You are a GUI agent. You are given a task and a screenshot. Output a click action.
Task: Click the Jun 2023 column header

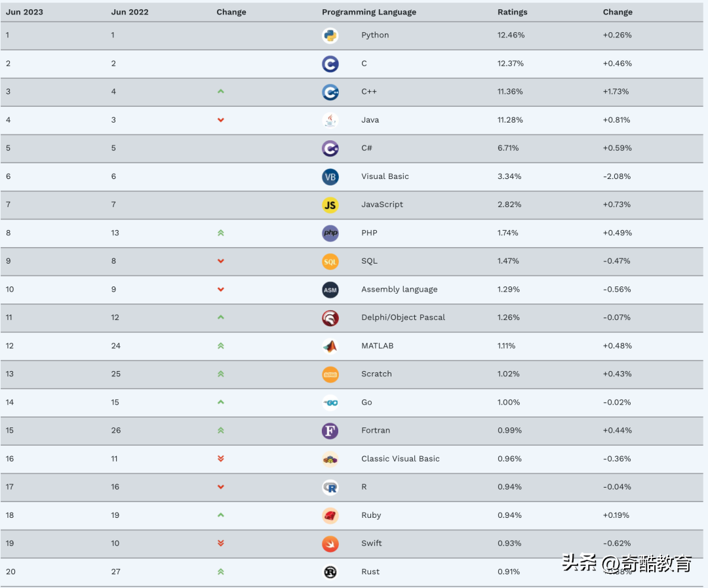click(25, 12)
